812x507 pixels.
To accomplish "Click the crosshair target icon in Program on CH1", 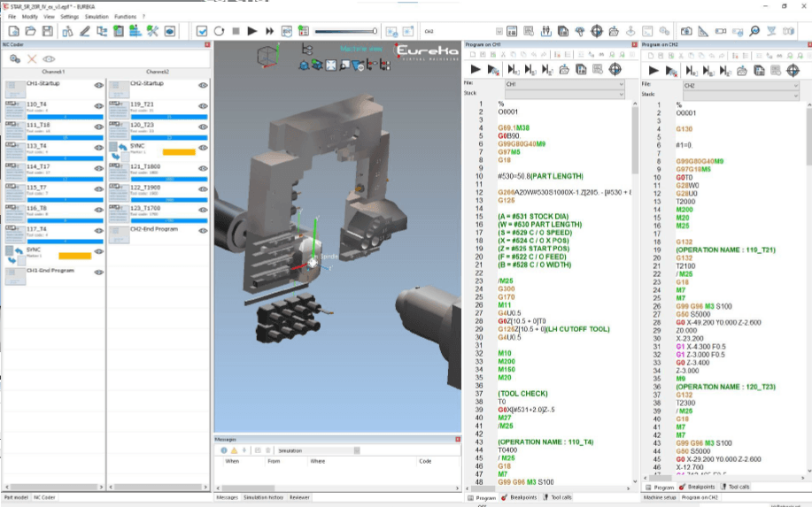I will [x=615, y=69].
